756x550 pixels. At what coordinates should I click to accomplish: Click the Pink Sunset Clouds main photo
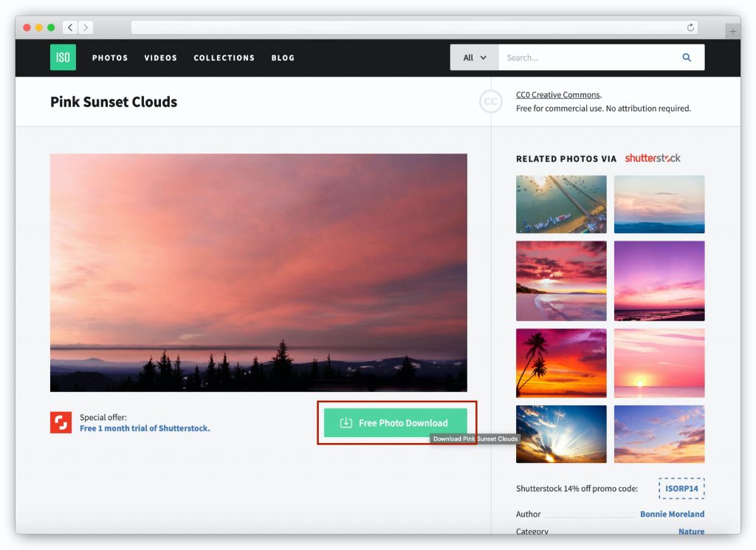pyautogui.click(x=258, y=272)
